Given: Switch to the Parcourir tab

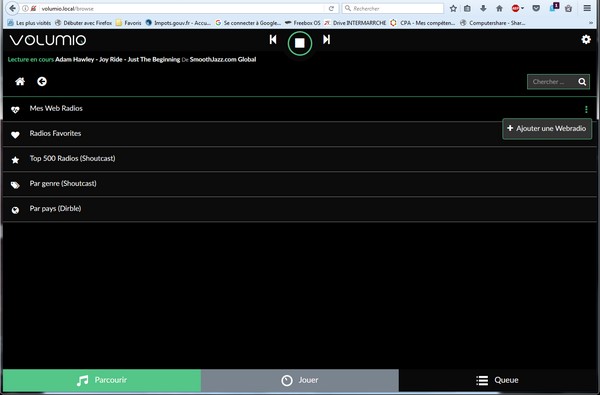Looking at the screenshot, I should [102, 380].
